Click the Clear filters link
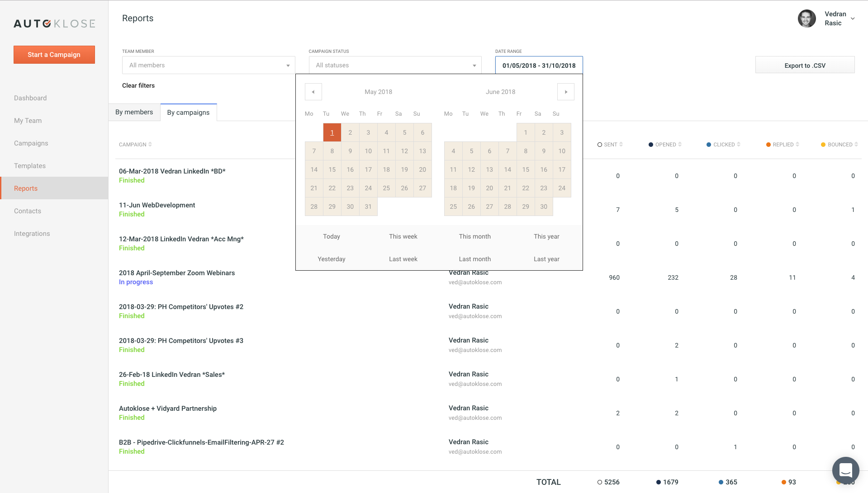Screen dimensions: 868x493 pyautogui.click(x=138, y=85)
